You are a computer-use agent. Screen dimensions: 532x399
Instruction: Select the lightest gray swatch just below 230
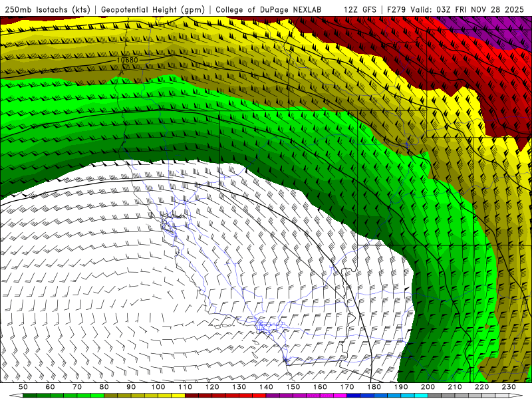[x=502, y=396]
